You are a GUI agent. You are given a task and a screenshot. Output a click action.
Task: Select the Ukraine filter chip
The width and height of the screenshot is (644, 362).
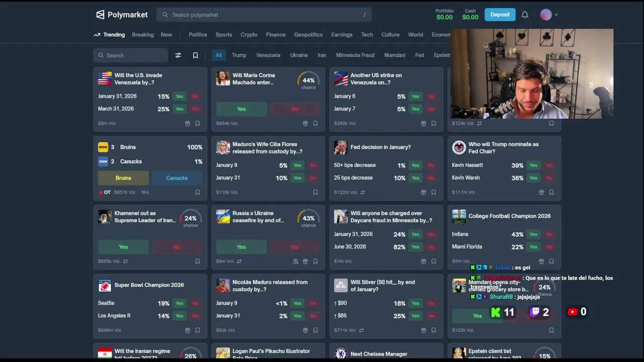tap(299, 55)
